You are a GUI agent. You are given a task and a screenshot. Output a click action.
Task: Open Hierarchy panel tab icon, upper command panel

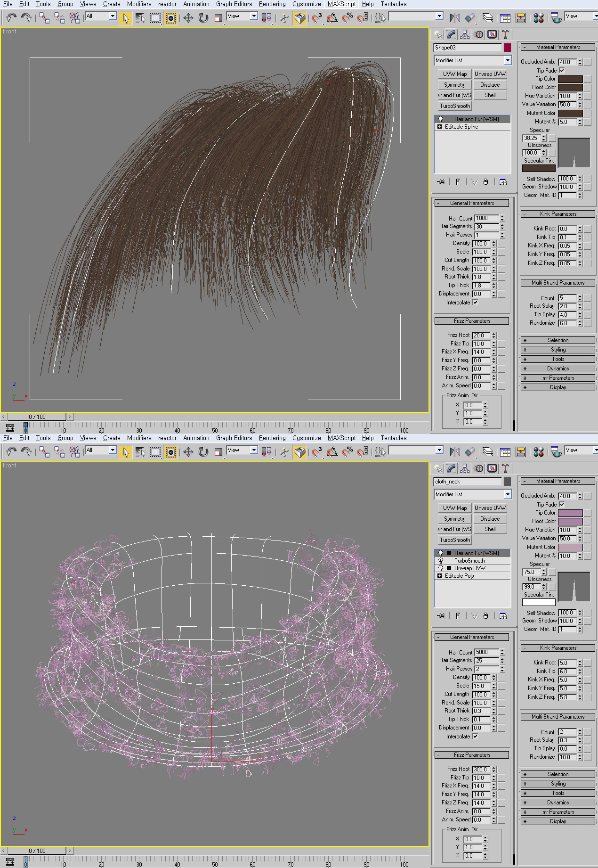click(465, 34)
